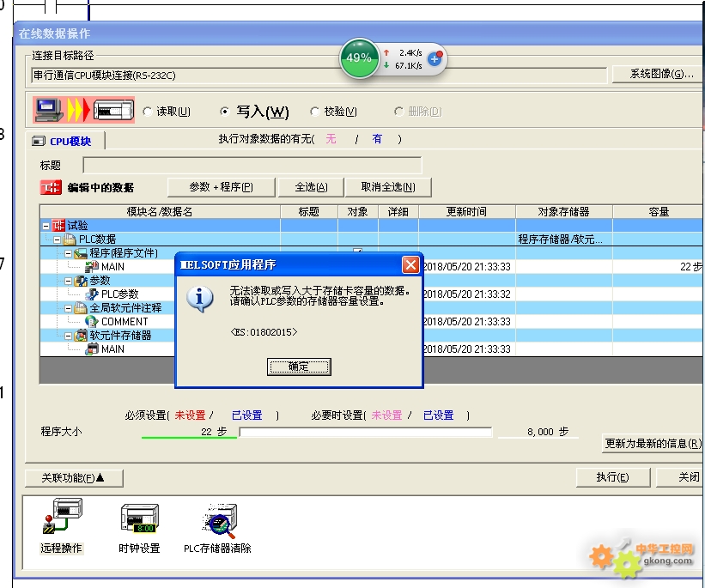This screenshot has height=588, width=705.
Task: Click the blue plus on network speed widget
Action: 434,59
